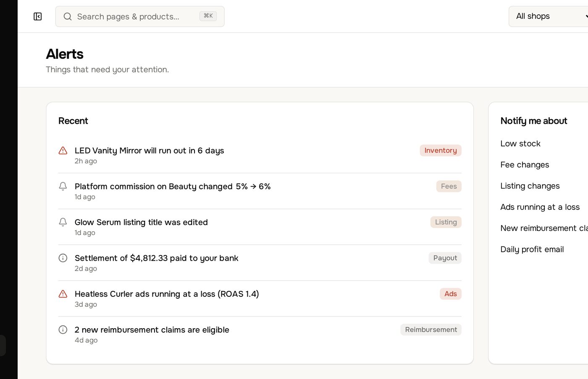Viewport: 588px width, 379px height.
Task: Click the info icon for Settlement alert
Action: tap(63, 258)
